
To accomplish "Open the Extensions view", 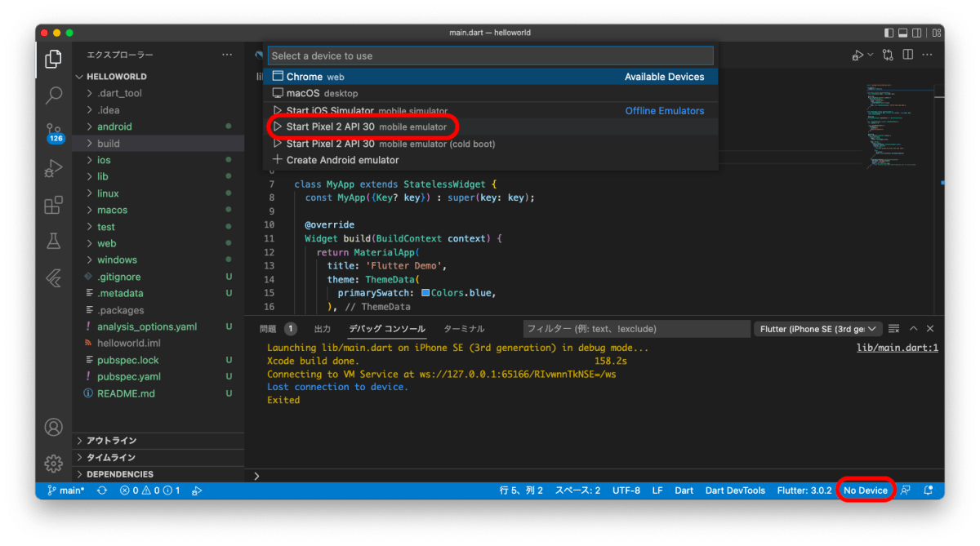I will [54, 205].
